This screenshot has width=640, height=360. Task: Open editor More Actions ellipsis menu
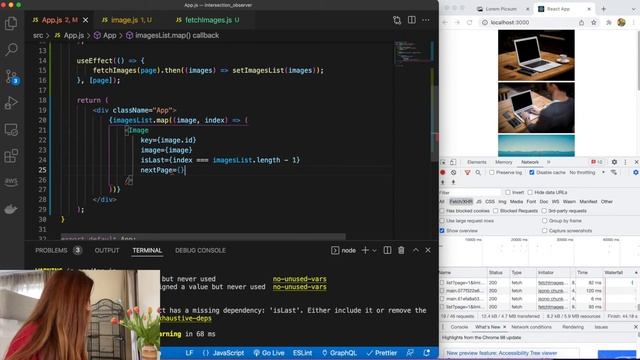(x=426, y=20)
